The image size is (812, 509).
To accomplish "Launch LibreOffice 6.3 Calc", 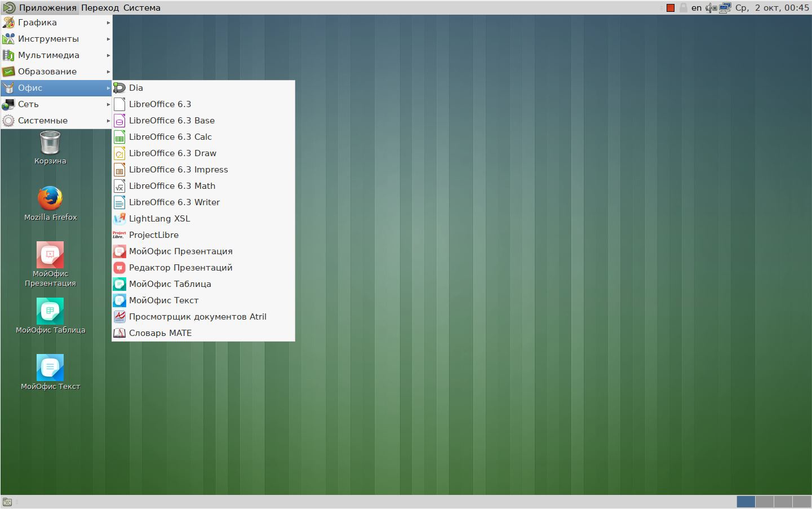I will click(x=203, y=137).
